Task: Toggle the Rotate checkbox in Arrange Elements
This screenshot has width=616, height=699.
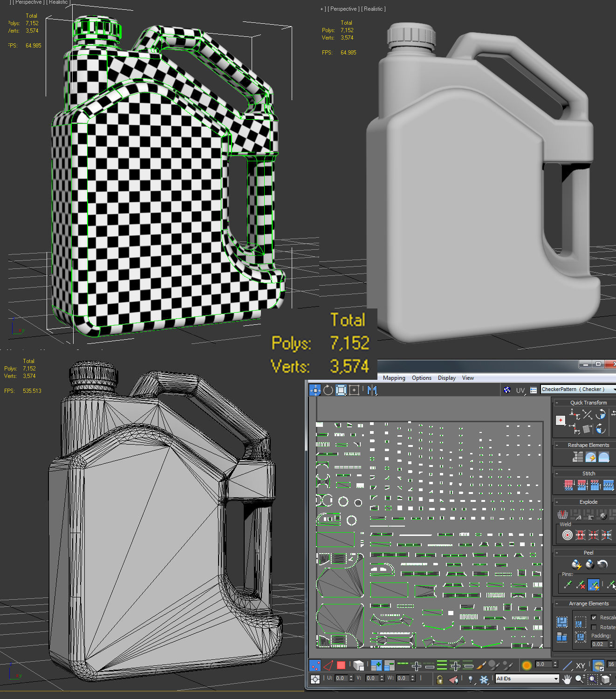Action: click(594, 627)
